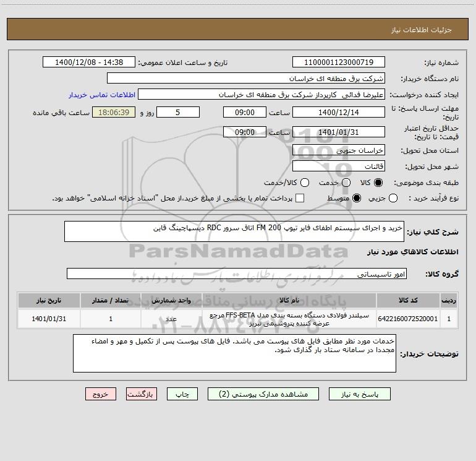
Task: Choose جزیی purchase process option
Action: pos(393,198)
